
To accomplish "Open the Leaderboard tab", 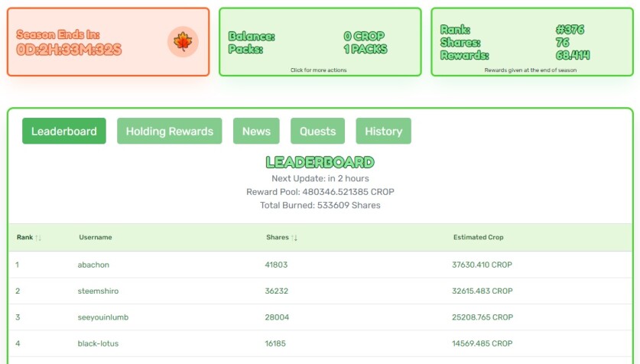I will pos(64,131).
